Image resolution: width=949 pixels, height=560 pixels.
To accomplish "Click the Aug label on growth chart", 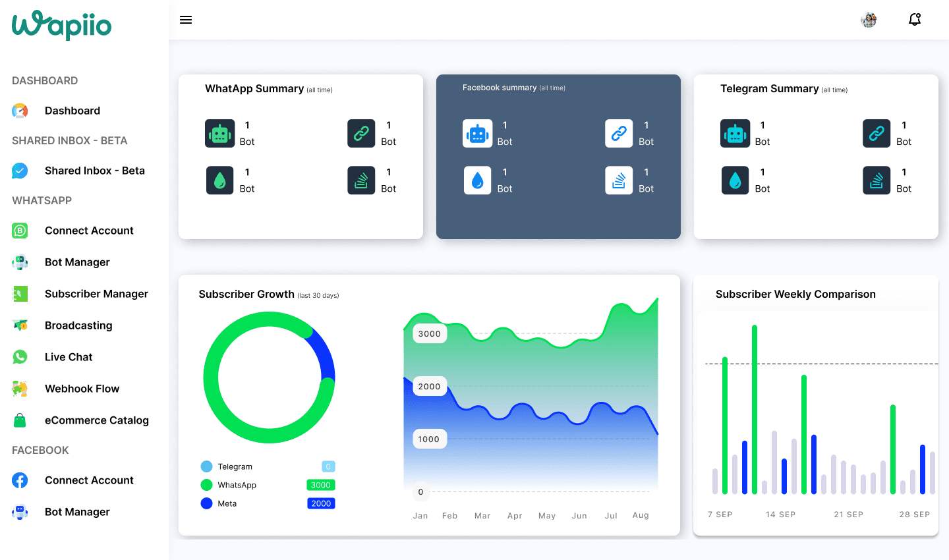I will tap(641, 515).
